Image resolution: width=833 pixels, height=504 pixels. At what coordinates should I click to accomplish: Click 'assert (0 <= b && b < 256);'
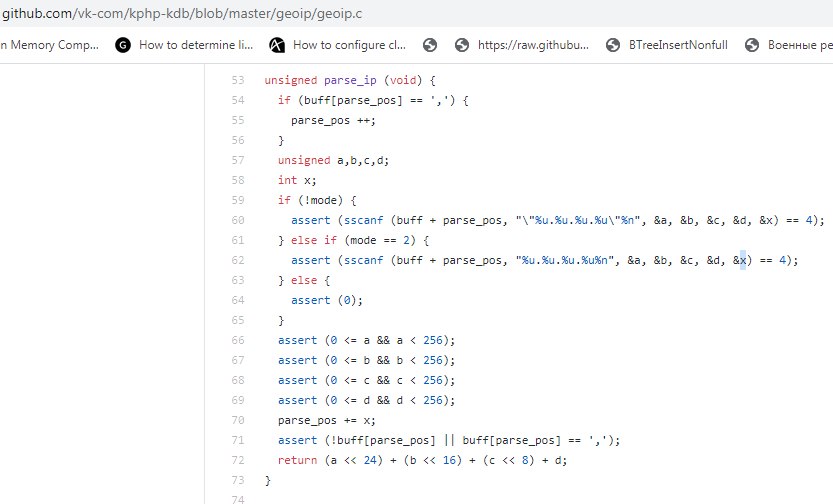point(367,361)
